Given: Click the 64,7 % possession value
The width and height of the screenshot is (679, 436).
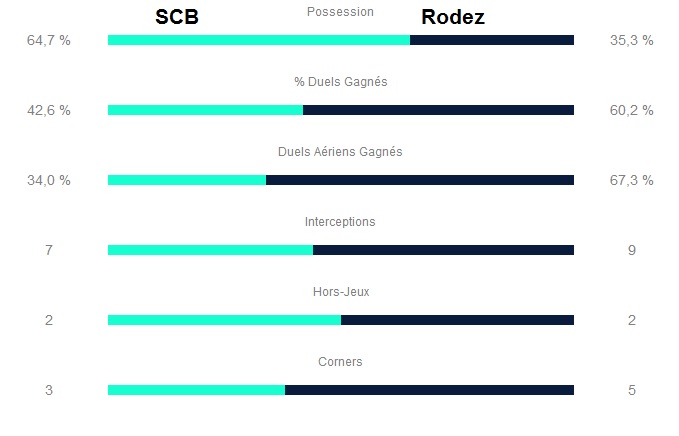Looking at the screenshot, I should pos(49,41).
